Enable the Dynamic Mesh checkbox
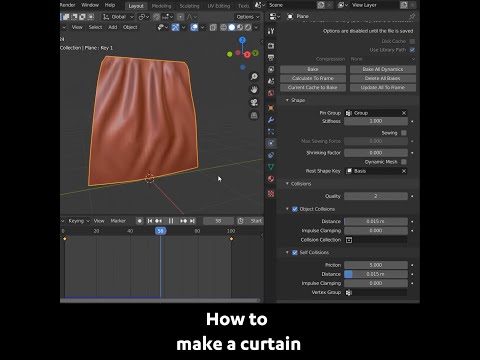The image size is (480, 360). click(404, 162)
